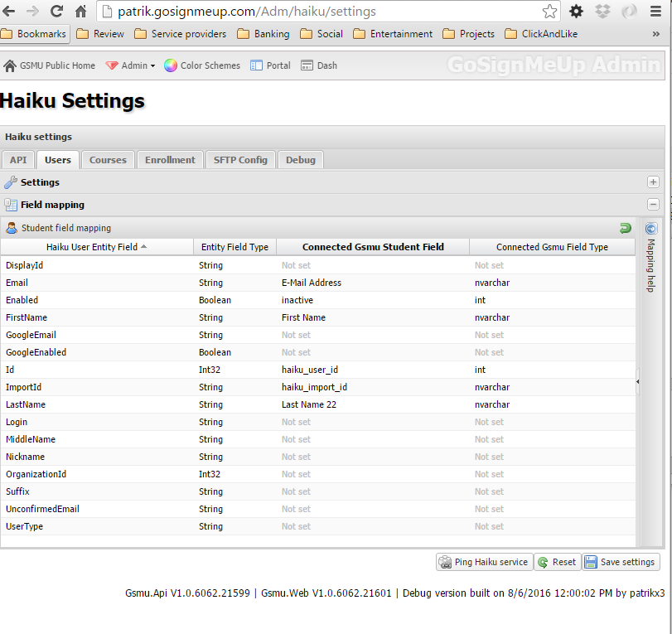Click the browser settings gear extension
This screenshot has width=672, height=634.
click(576, 11)
